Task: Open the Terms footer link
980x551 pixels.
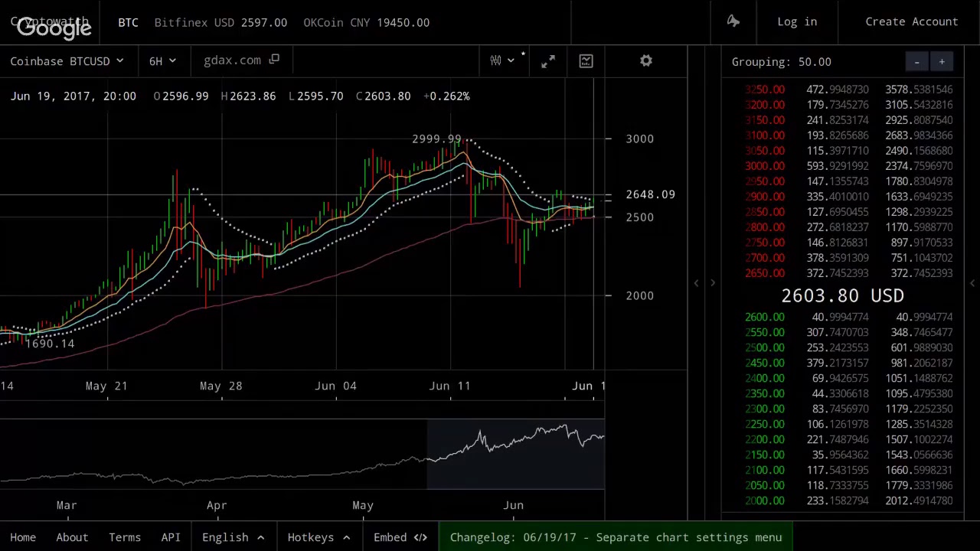Action: [125, 537]
